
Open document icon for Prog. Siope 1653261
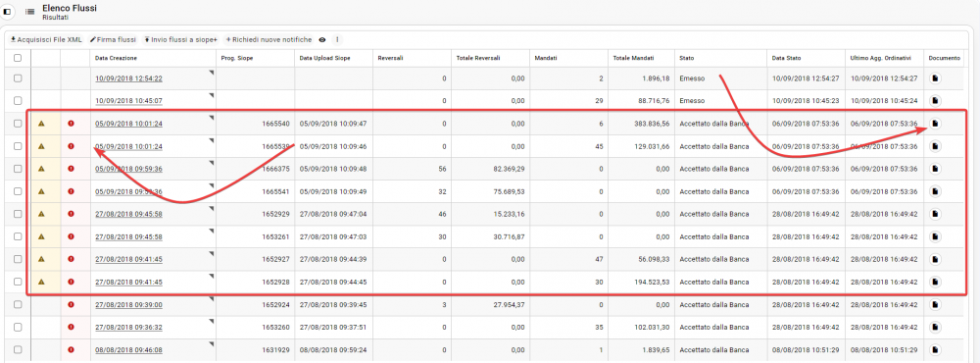point(935,235)
